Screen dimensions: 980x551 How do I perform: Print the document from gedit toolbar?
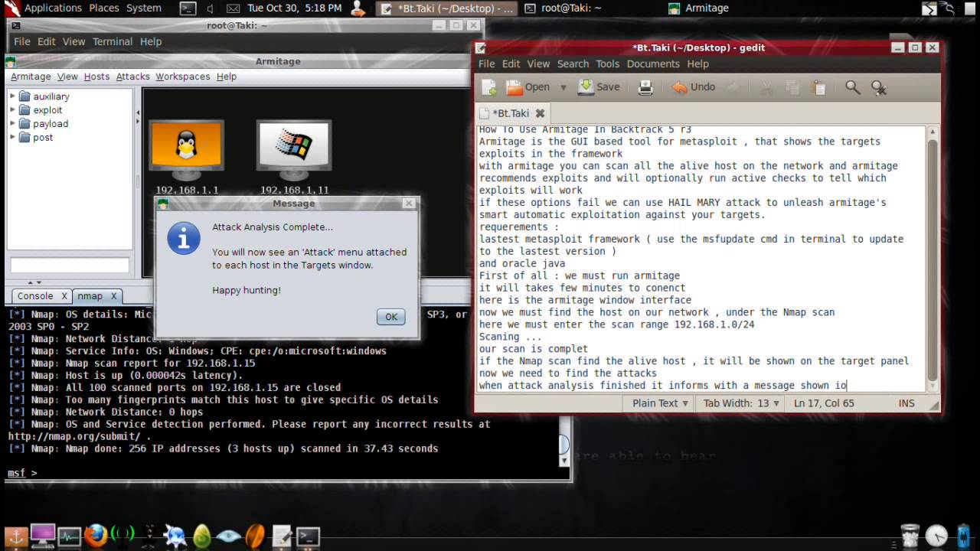click(645, 87)
